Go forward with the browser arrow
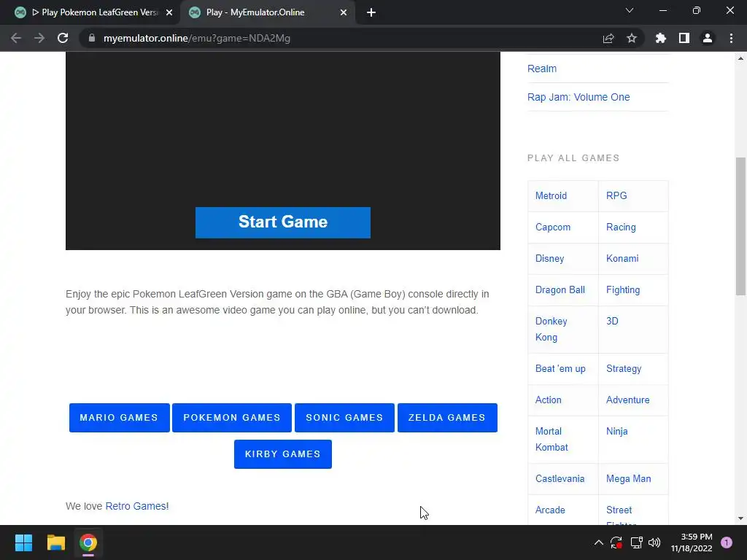Image resolution: width=747 pixels, height=560 pixels. [x=39, y=38]
